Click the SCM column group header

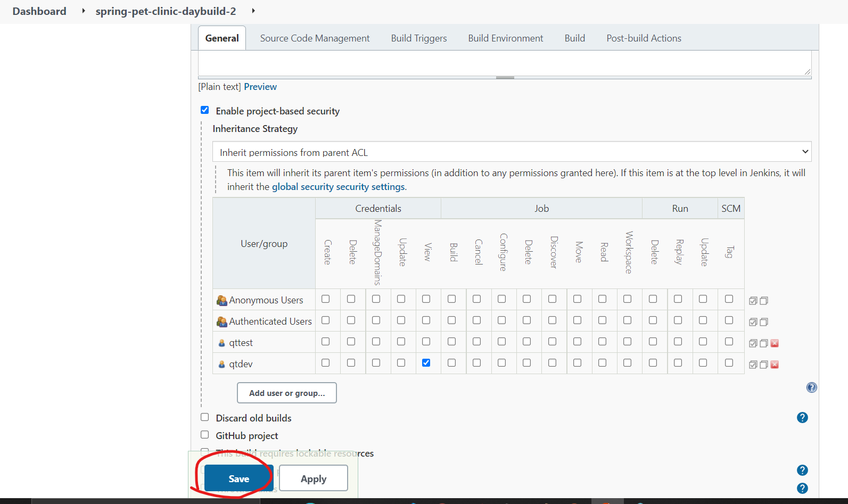(731, 208)
